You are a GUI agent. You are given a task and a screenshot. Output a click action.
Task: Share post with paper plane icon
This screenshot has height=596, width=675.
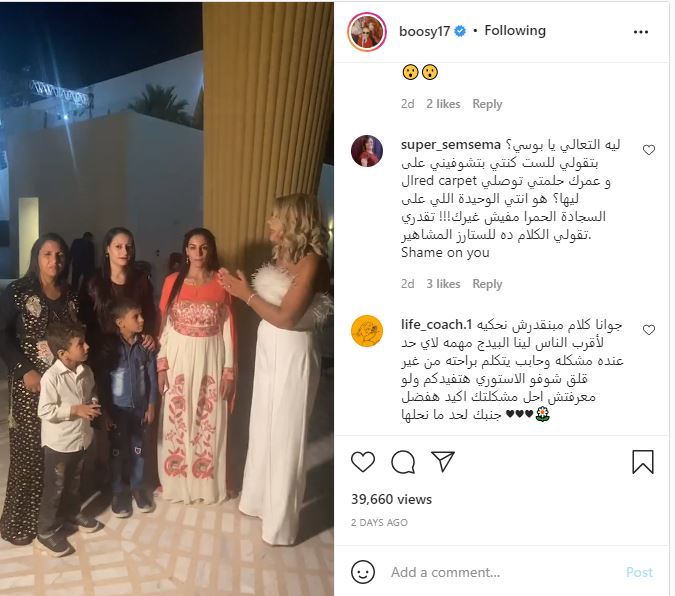point(443,461)
